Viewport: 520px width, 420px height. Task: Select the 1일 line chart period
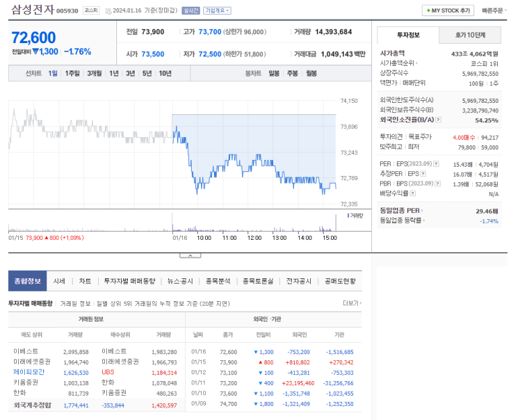52,73
